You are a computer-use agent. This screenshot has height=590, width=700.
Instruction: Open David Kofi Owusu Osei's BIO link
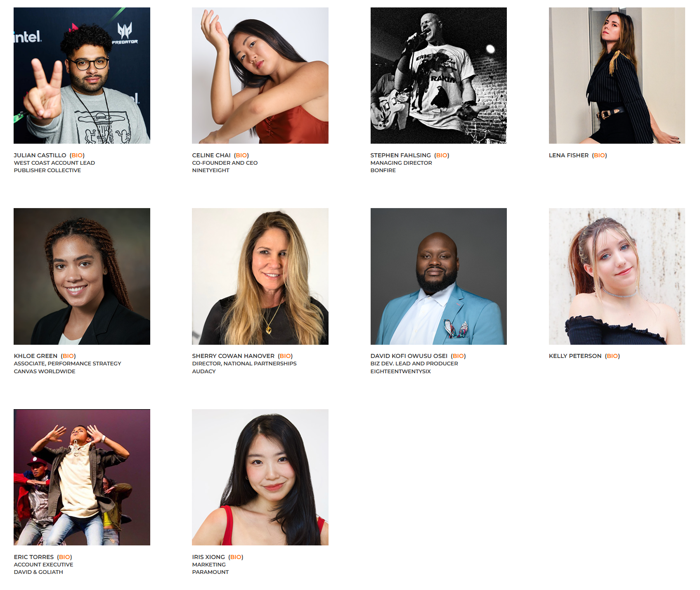(458, 356)
